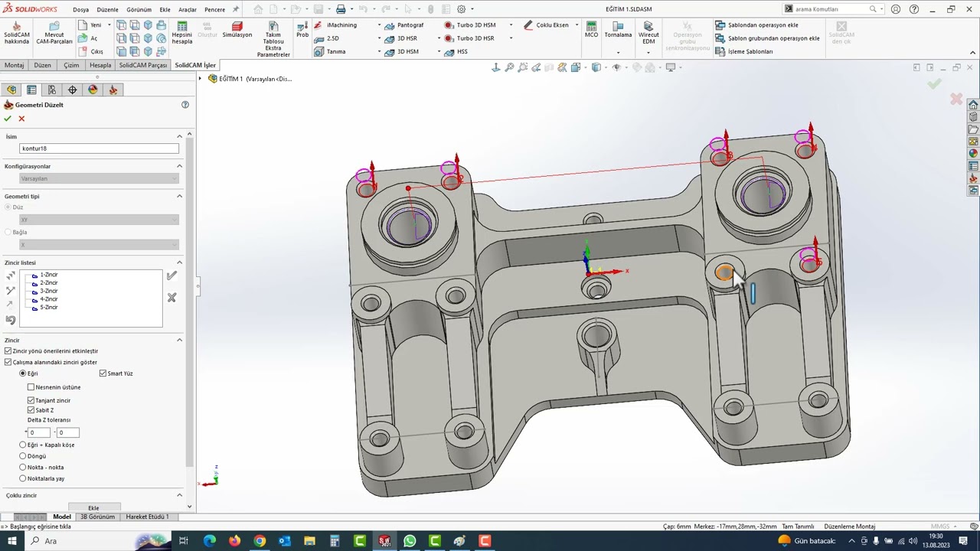The height and width of the screenshot is (551, 980).
Task: Choose the 2.5D operation
Action: [327, 38]
